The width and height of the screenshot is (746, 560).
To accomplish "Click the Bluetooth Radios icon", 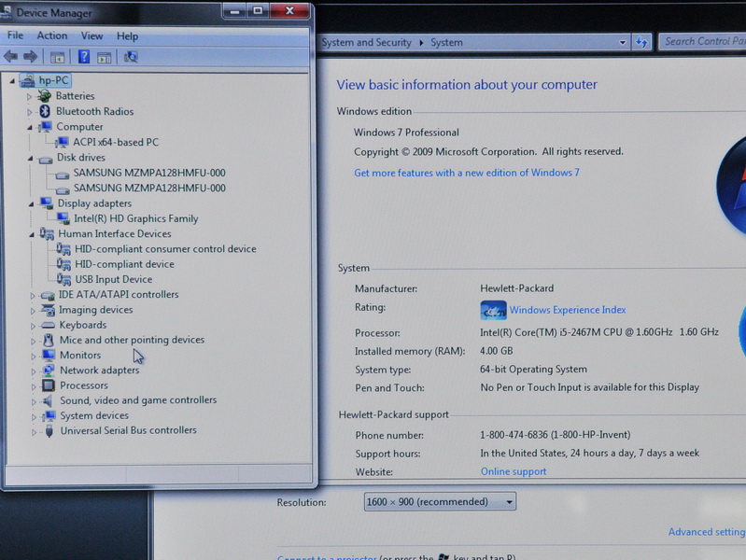I will click(45, 111).
